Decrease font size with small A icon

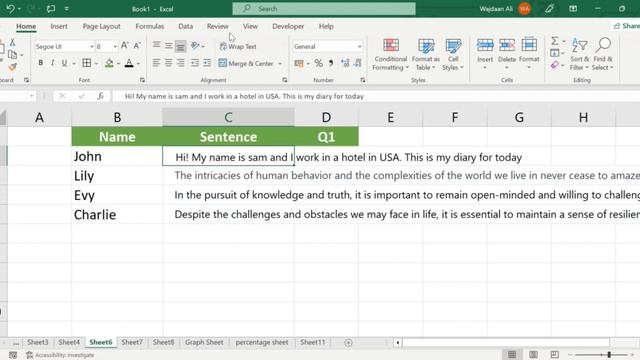(137, 46)
